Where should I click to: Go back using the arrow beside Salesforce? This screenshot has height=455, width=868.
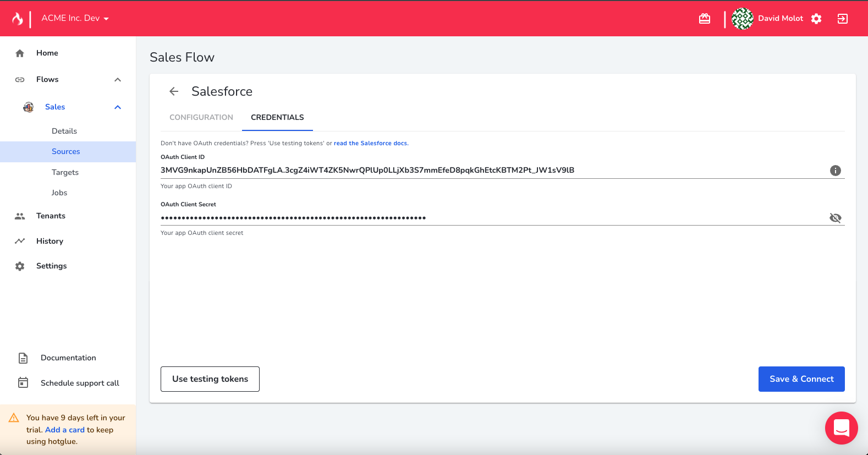tap(174, 91)
